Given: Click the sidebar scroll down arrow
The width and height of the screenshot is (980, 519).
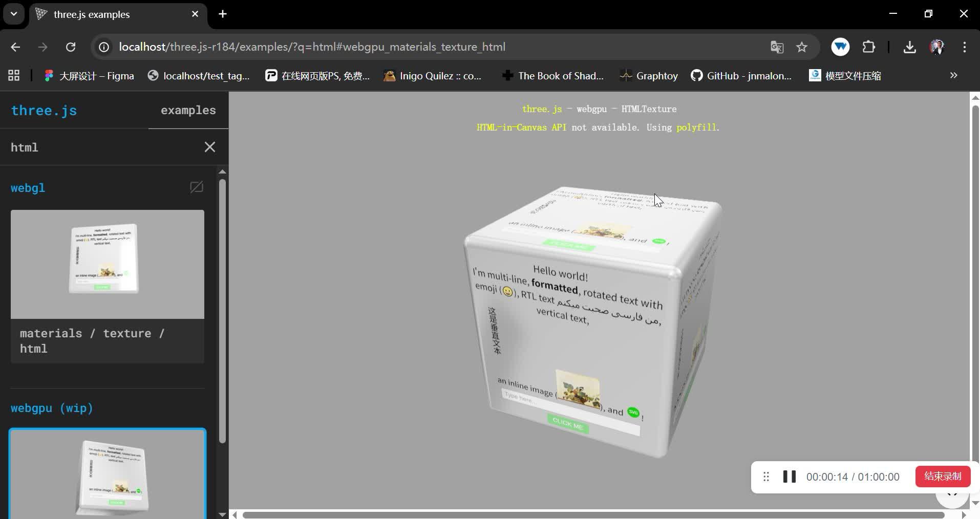Looking at the screenshot, I should tap(222, 514).
